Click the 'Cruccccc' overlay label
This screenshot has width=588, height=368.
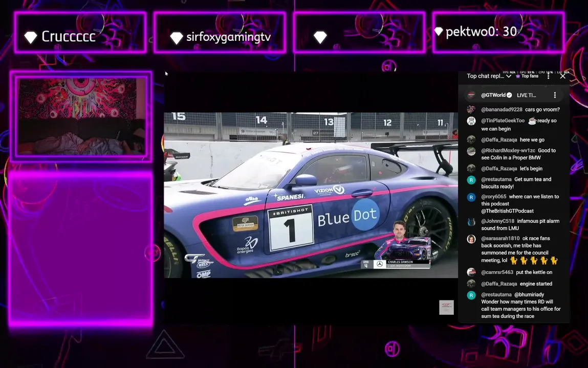point(68,36)
